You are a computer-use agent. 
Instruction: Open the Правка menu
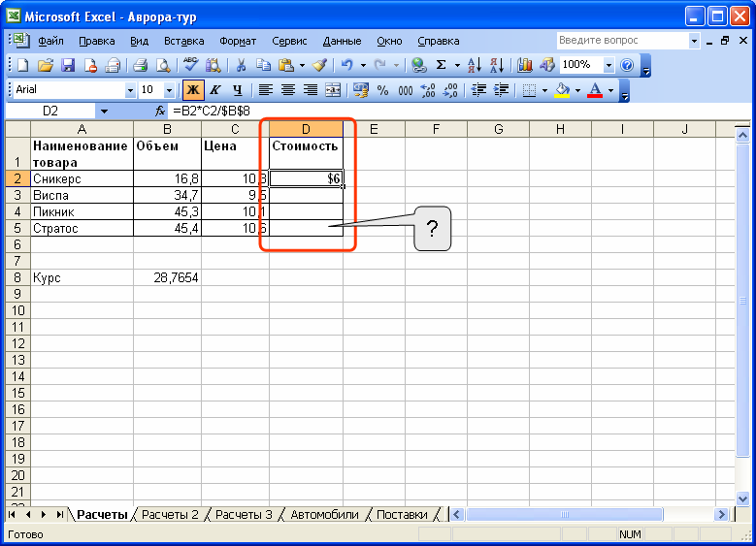point(96,41)
